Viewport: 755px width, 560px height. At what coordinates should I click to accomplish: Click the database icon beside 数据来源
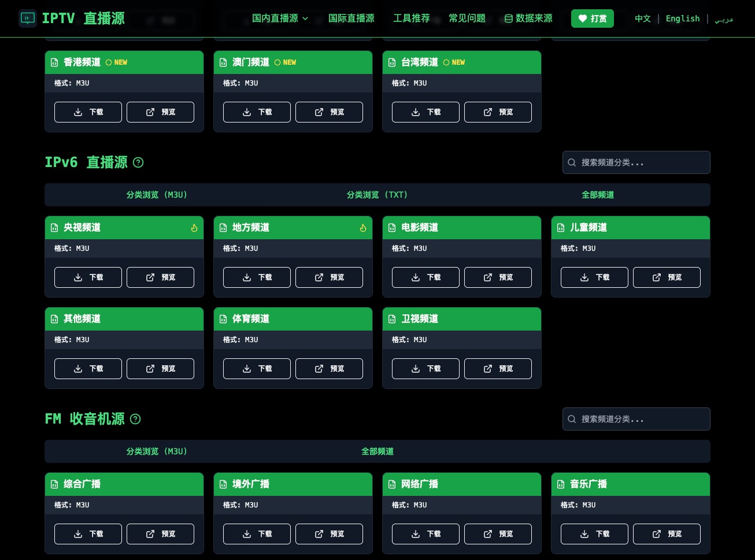coord(509,18)
